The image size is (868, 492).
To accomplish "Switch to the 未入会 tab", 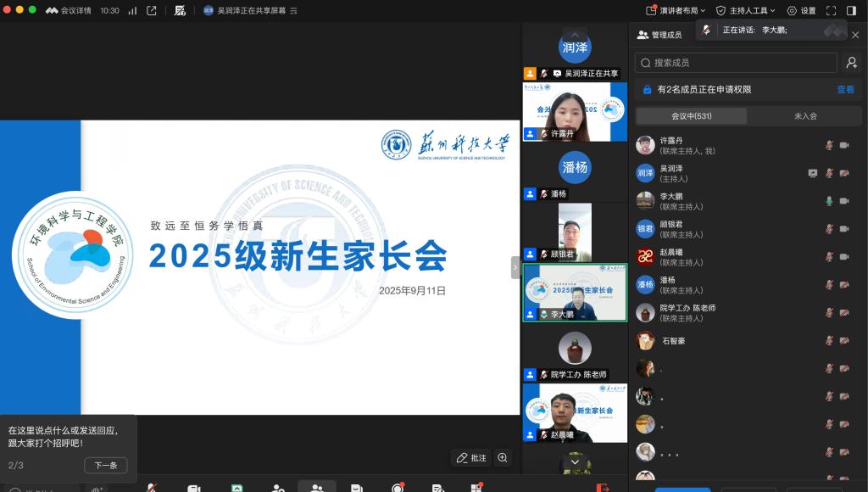I will point(804,116).
